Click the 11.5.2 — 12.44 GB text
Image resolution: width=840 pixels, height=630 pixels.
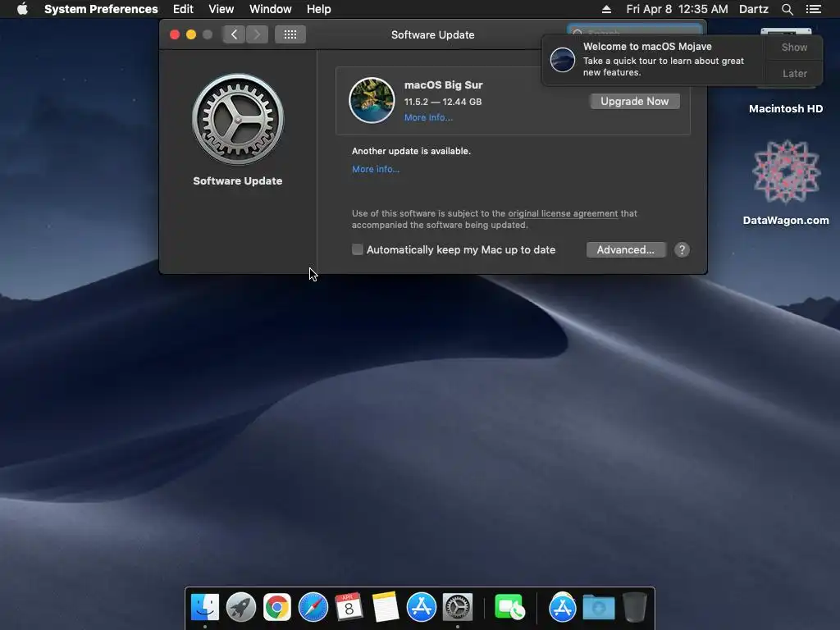pos(443,102)
